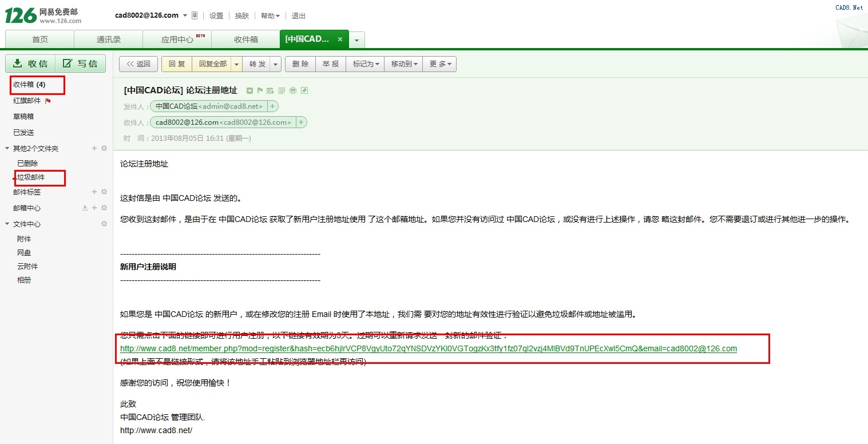Click the plus icon beside 邮件标签

(94, 192)
